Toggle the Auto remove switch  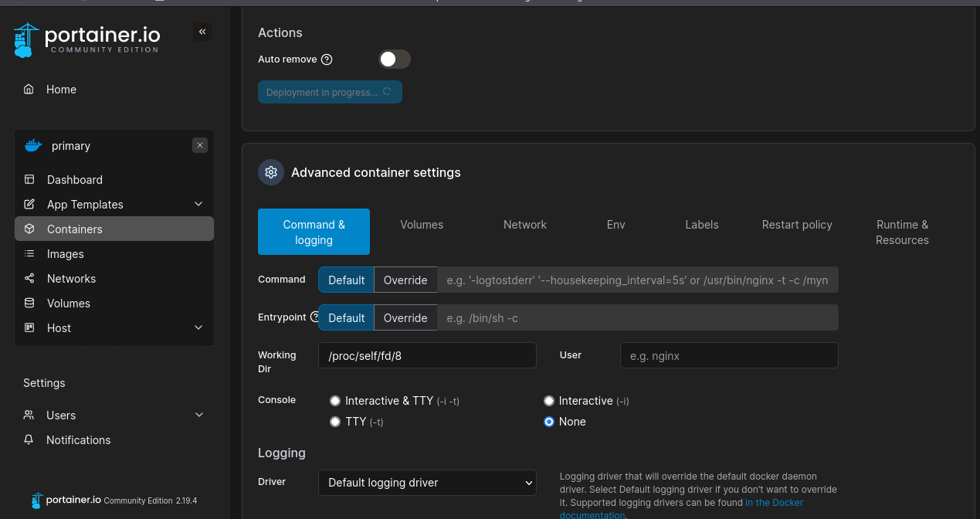tap(394, 59)
